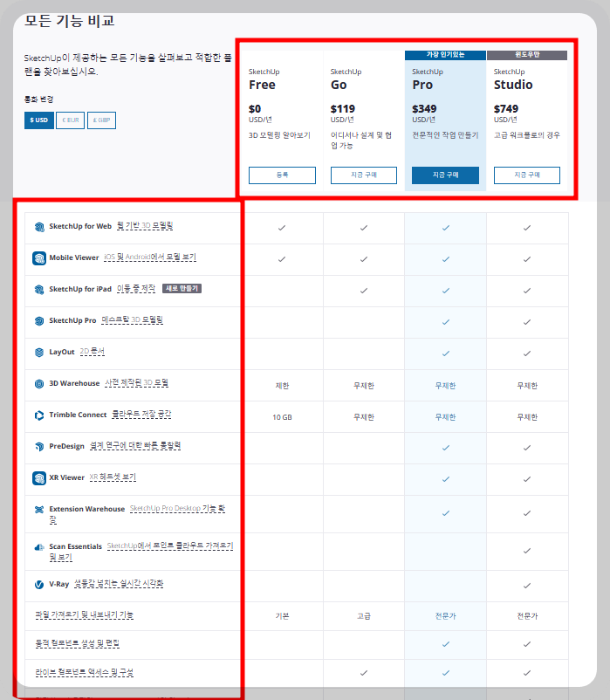Image resolution: width=610 pixels, height=700 pixels.
Task: Click 지금 구매 under SketchUp Studio
Action: point(527,175)
